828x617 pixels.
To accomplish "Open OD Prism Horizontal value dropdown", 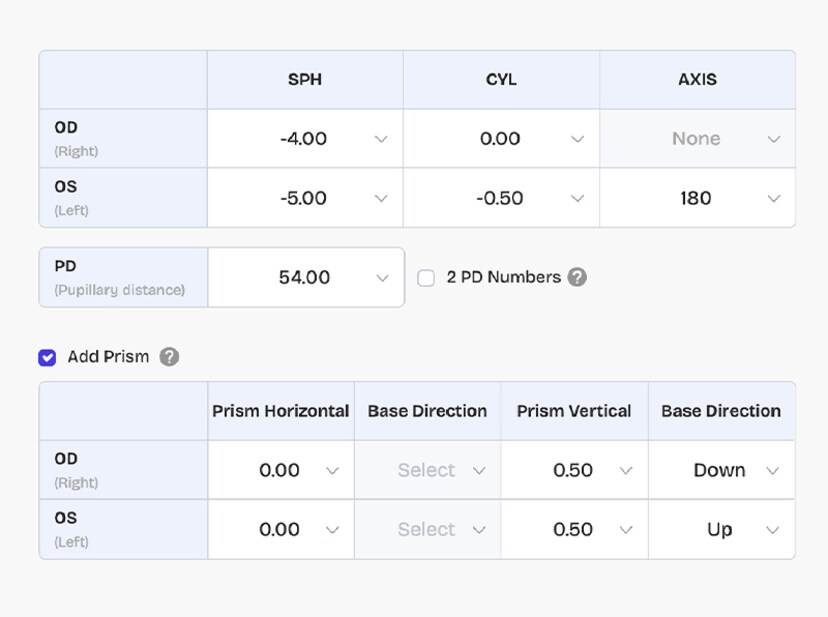I will tap(281, 470).
